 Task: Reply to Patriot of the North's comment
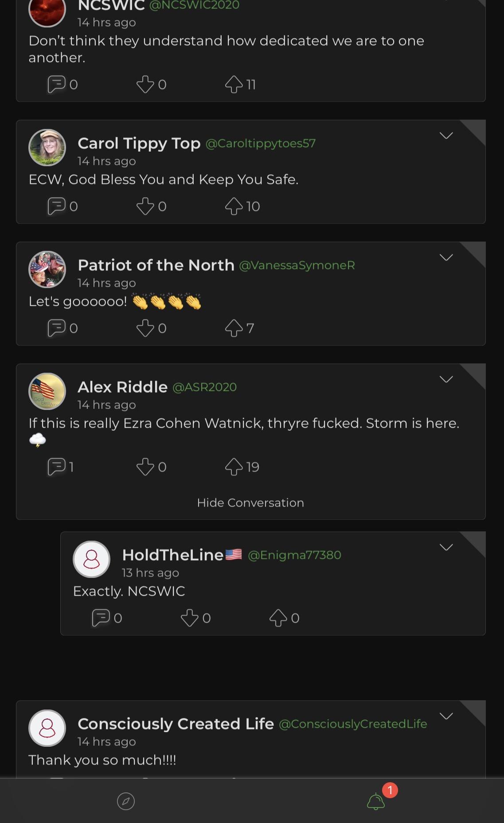click(56, 328)
